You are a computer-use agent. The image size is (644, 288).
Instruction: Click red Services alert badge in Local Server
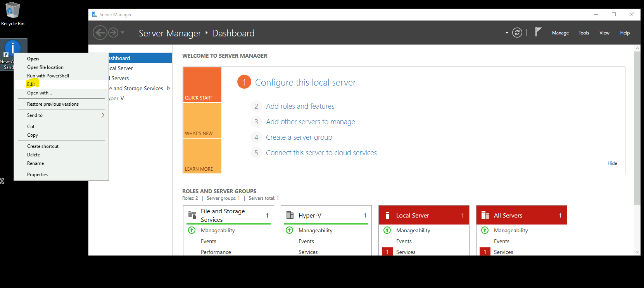[x=387, y=252]
